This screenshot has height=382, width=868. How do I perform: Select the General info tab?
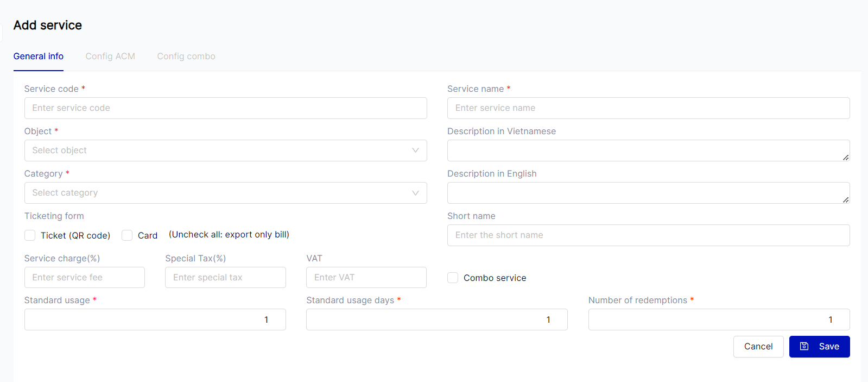pyautogui.click(x=39, y=57)
